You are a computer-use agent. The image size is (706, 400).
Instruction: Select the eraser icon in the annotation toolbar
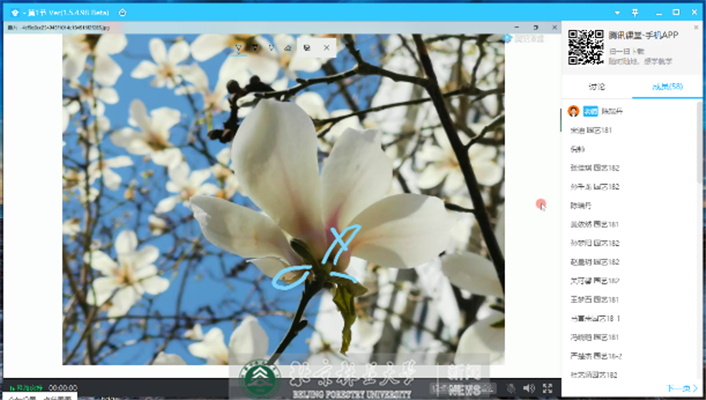(x=288, y=47)
